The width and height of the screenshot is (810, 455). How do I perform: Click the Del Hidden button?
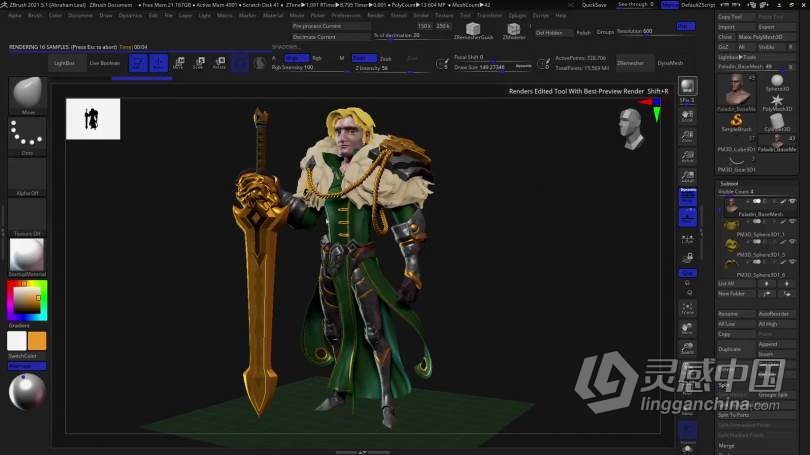click(x=553, y=33)
